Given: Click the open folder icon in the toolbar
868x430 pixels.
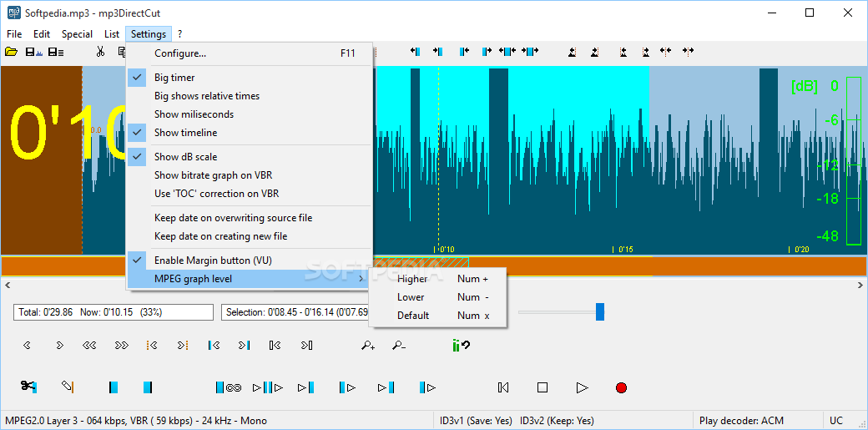Looking at the screenshot, I should (x=11, y=52).
